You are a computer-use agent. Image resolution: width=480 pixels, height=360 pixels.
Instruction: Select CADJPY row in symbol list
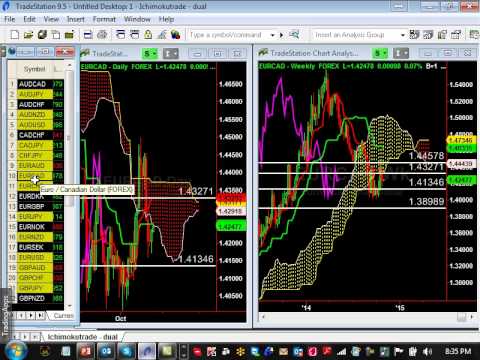click(35, 145)
